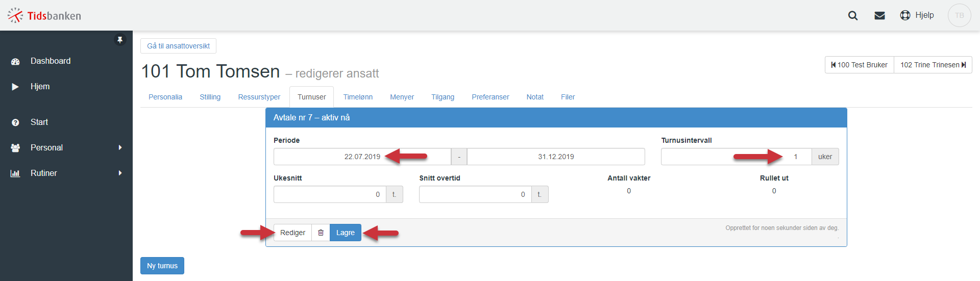
Task: Click the Hjelp lifebuoy icon
Action: [905, 15]
